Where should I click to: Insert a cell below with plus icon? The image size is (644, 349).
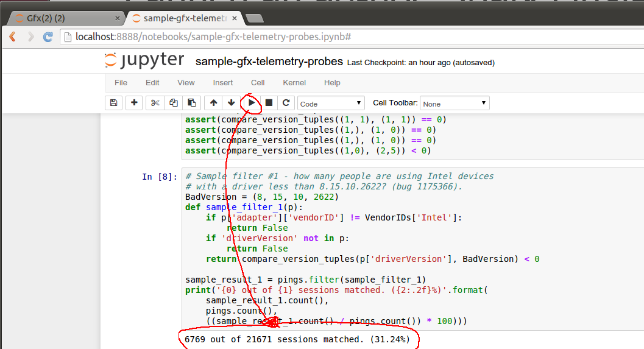pos(134,103)
